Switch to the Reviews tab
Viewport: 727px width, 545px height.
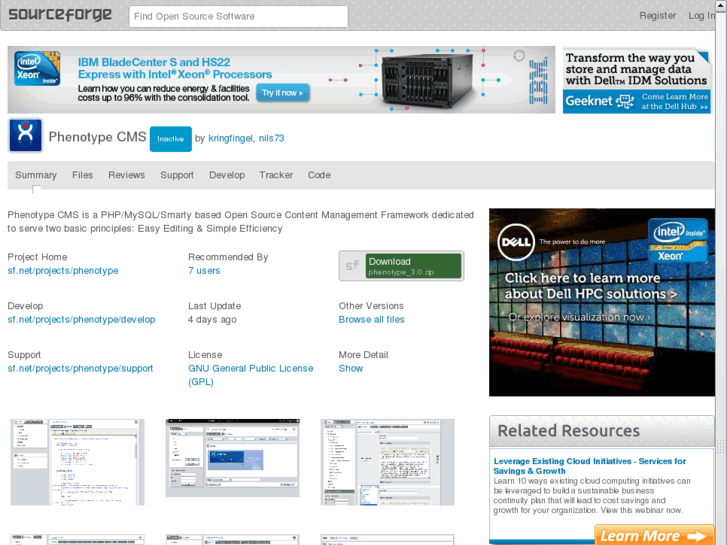coord(127,175)
